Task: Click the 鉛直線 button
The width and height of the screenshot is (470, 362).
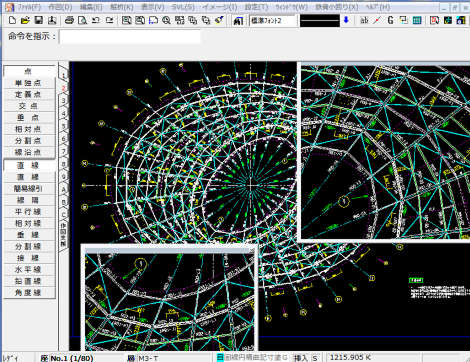Action: (x=29, y=281)
